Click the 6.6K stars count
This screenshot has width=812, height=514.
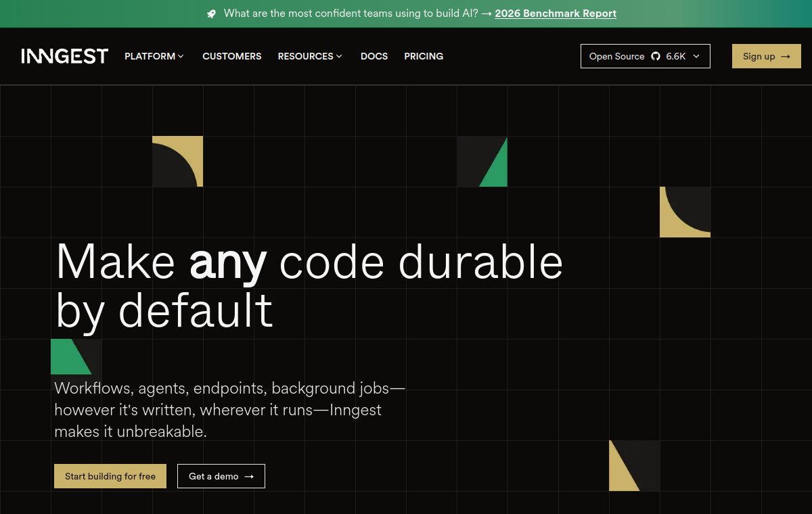(675, 56)
